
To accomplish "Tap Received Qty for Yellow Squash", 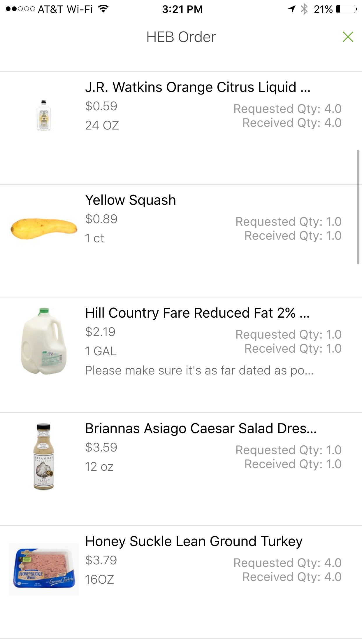I will (x=293, y=236).
